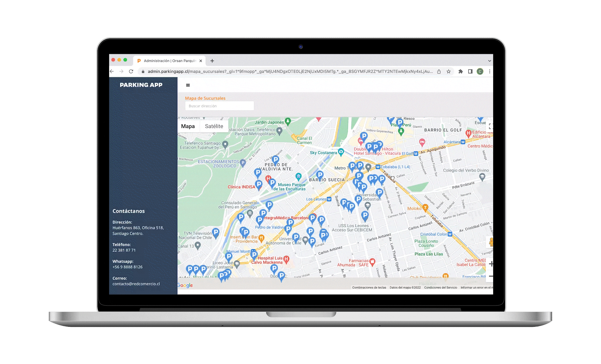Click the Tobalaba (L1-L4) metro icon
This screenshot has height=364, width=601.
pyautogui.click(x=378, y=167)
